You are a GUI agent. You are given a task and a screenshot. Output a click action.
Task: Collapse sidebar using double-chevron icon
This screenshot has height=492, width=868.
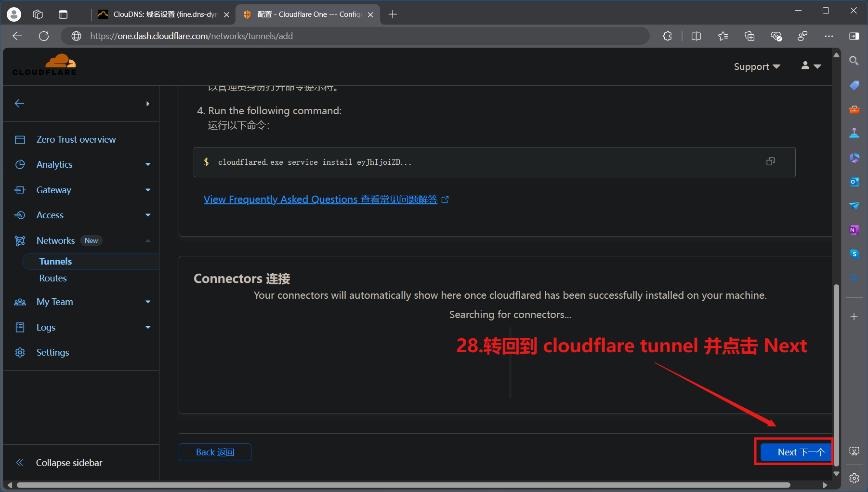pyautogui.click(x=20, y=463)
